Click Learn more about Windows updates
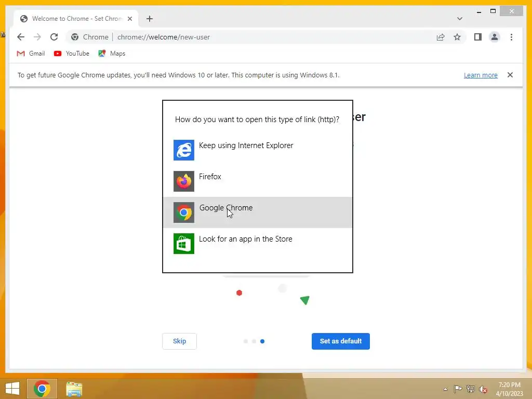Viewport: 532px width, 399px height. (x=481, y=75)
